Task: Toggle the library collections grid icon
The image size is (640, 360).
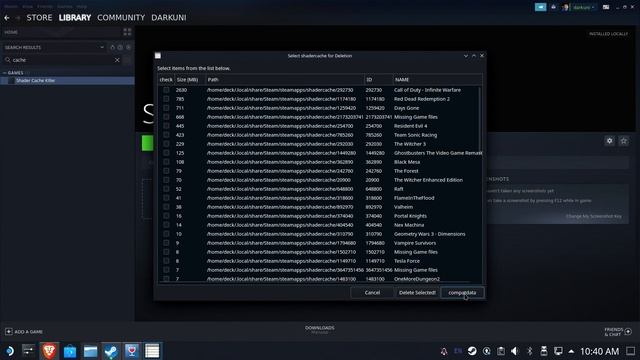Action: click(x=127, y=32)
